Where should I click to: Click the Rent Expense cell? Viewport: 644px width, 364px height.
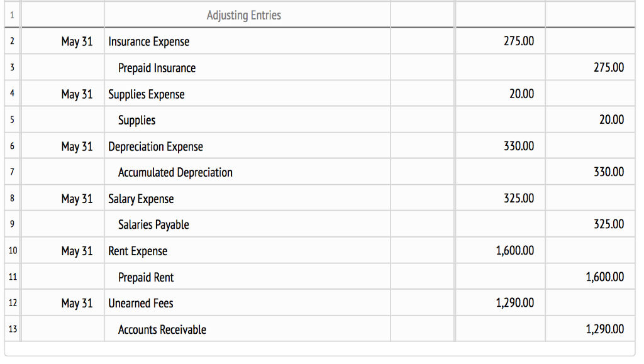[137, 250]
